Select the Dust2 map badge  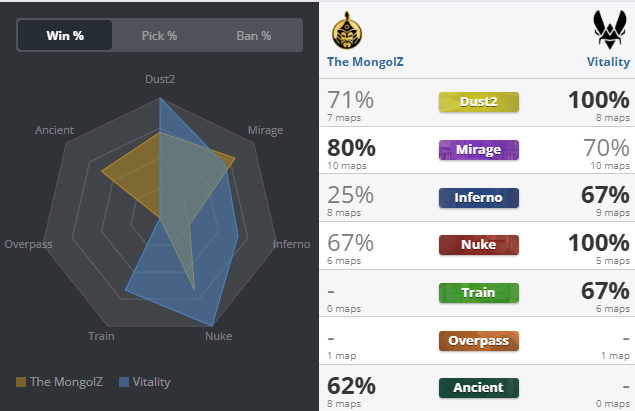click(479, 102)
